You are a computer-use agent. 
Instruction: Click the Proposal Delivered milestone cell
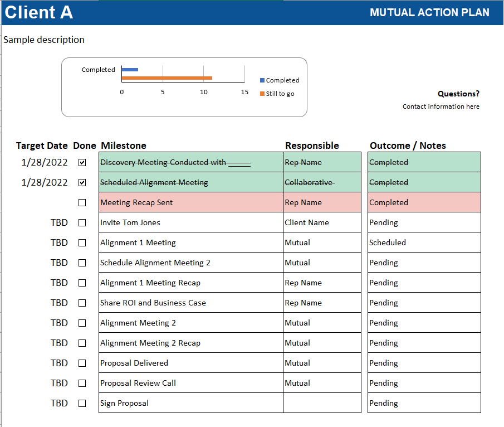click(191, 363)
